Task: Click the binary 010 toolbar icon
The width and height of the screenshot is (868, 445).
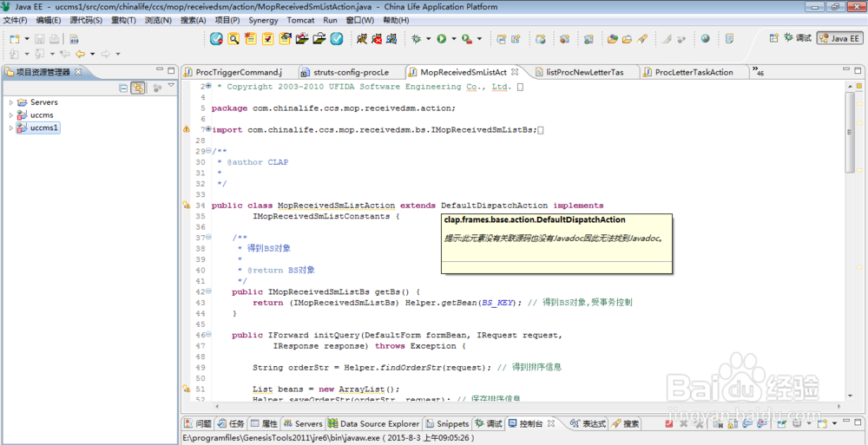Action: (74, 39)
